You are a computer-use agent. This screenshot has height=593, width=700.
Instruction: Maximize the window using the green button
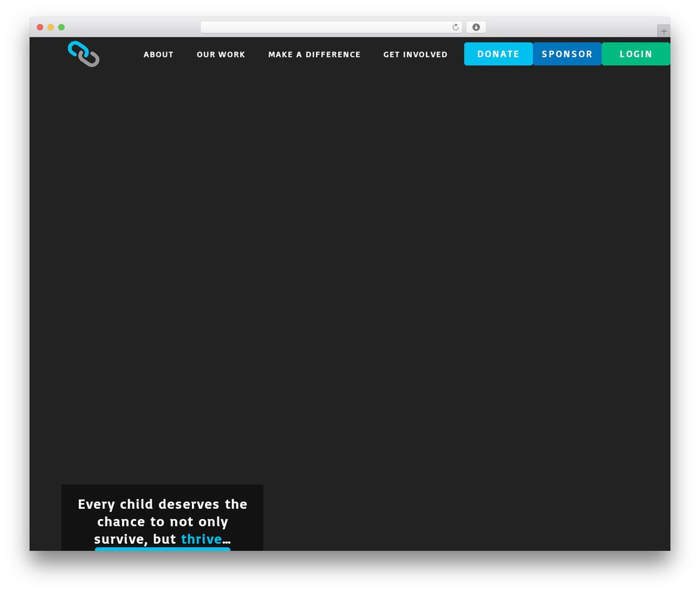click(x=61, y=27)
